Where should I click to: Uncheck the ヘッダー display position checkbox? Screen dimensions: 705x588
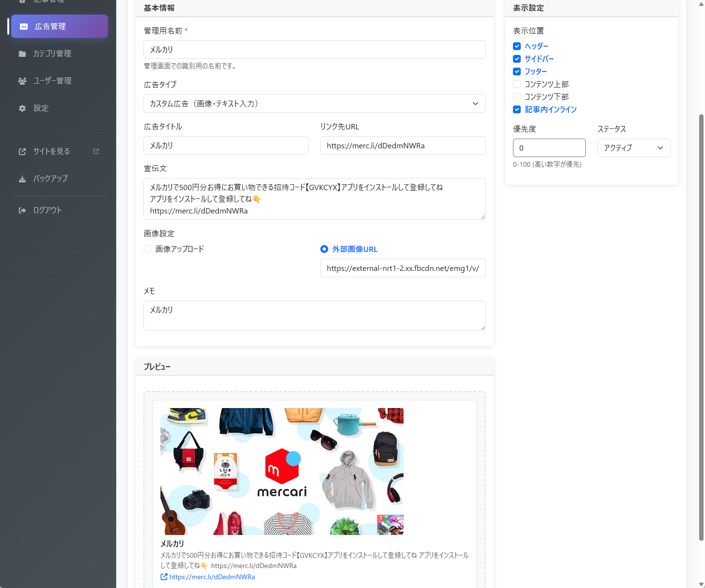(x=517, y=46)
